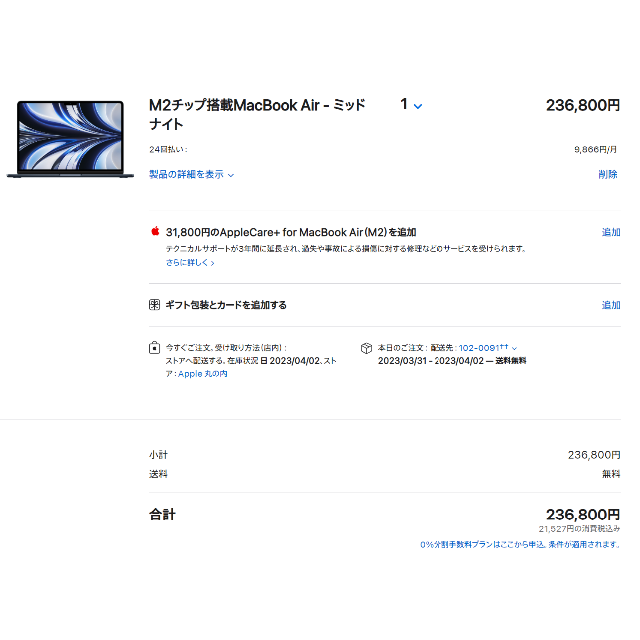Click the store pickup bag icon
The image size is (640, 640).
154,347
